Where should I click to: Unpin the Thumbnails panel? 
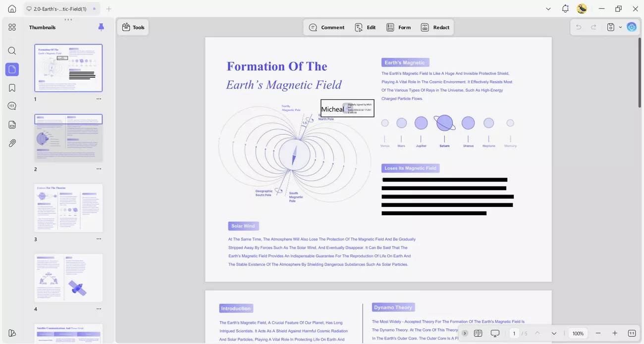101,27
